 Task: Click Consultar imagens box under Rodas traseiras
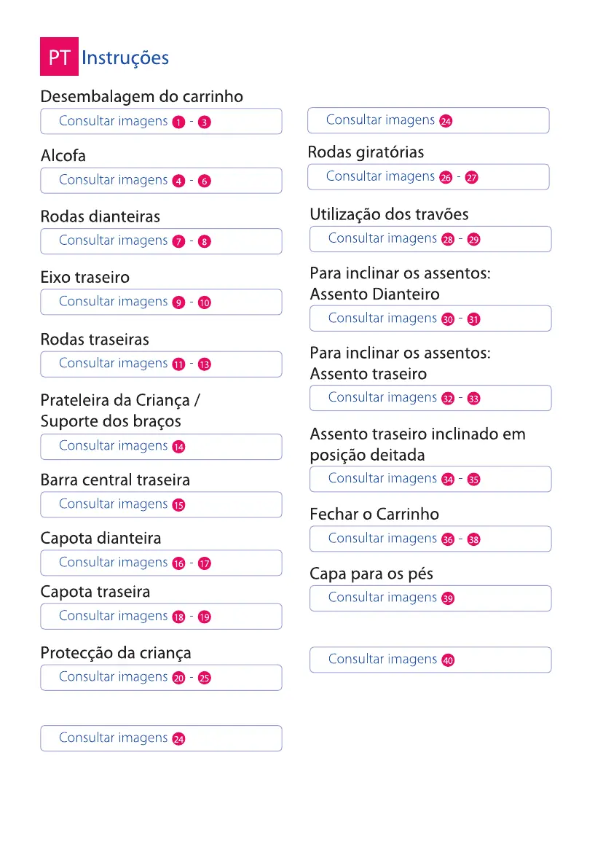[161, 364]
